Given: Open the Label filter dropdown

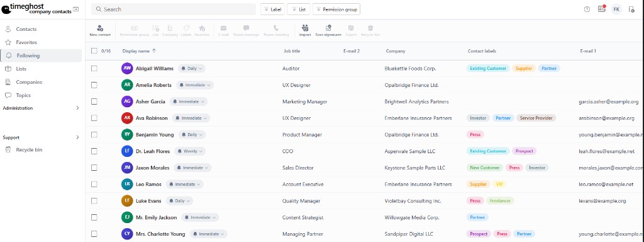Looking at the screenshot, I should [273, 9].
